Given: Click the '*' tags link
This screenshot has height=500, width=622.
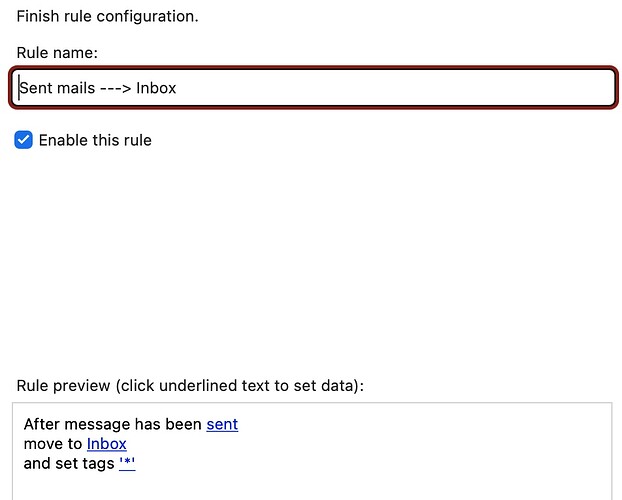Looking at the screenshot, I should click(x=127, y=464).
